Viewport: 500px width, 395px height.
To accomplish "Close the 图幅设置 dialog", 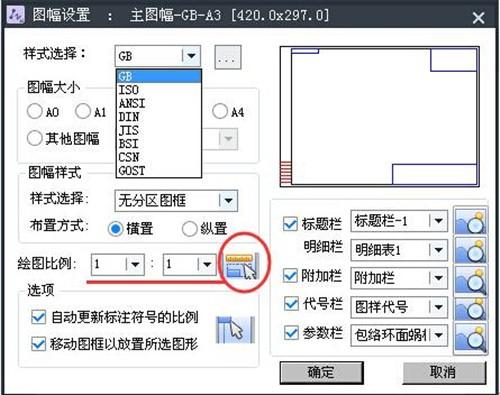I will click(478, 18).
